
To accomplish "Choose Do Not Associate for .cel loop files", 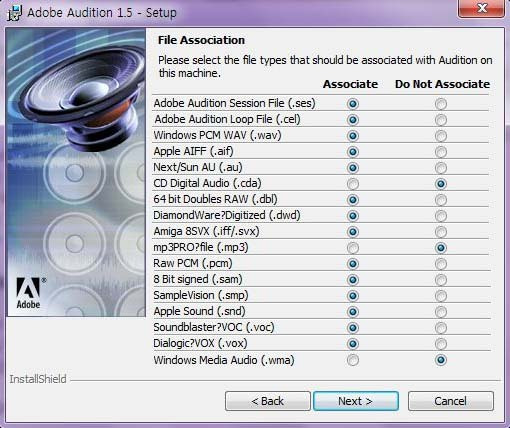I will pos(441,120).
